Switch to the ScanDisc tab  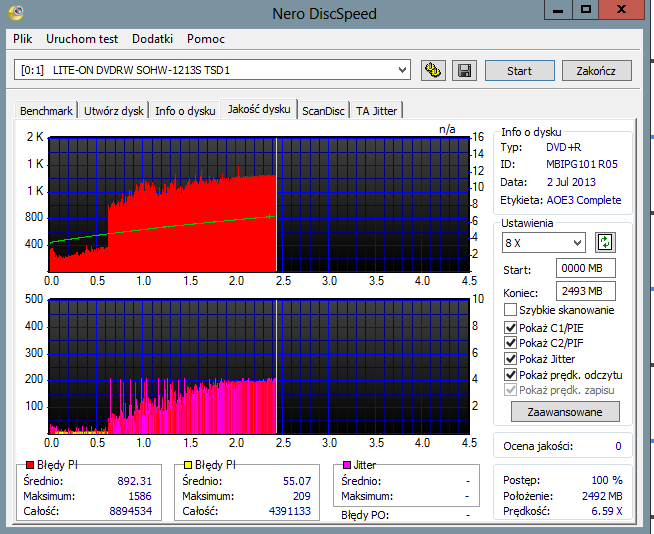[x=323, y=111]
